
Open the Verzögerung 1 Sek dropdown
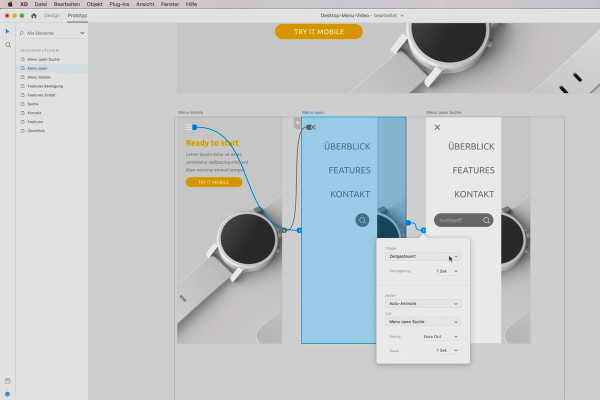click(447, 271)
